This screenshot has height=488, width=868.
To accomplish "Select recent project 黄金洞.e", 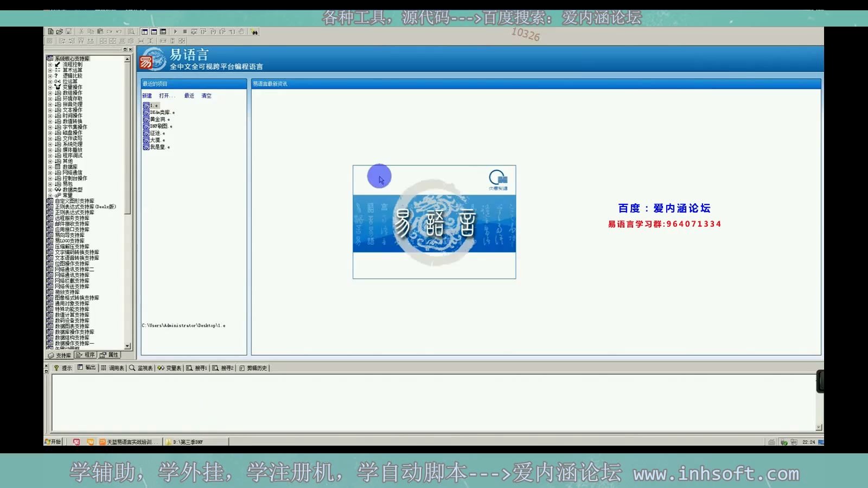I will pos(157,119).
